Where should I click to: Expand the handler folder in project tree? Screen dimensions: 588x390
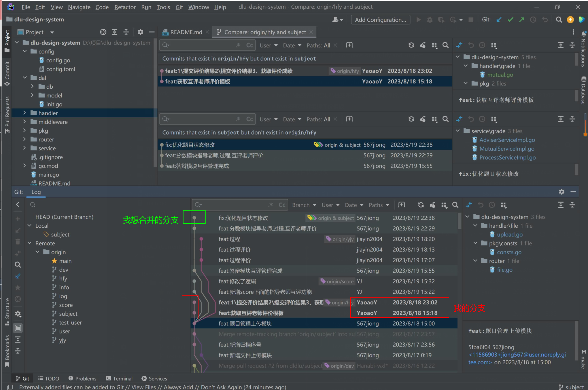[x=24, y=113]
